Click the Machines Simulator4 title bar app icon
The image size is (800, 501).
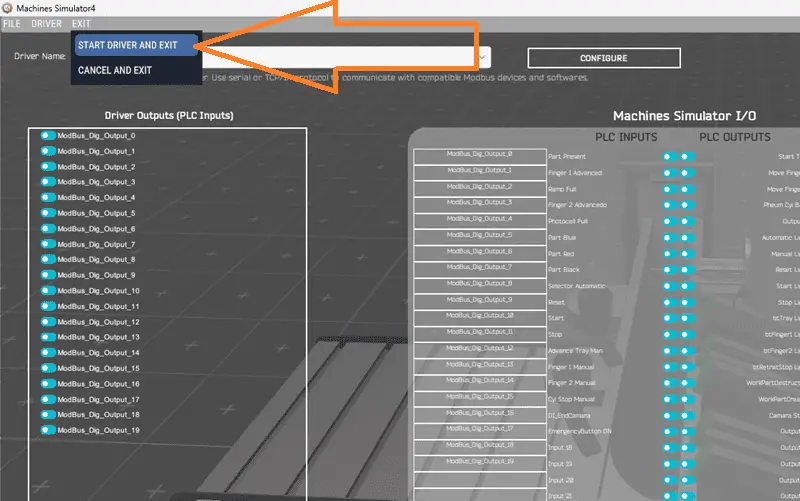[7, 8]
